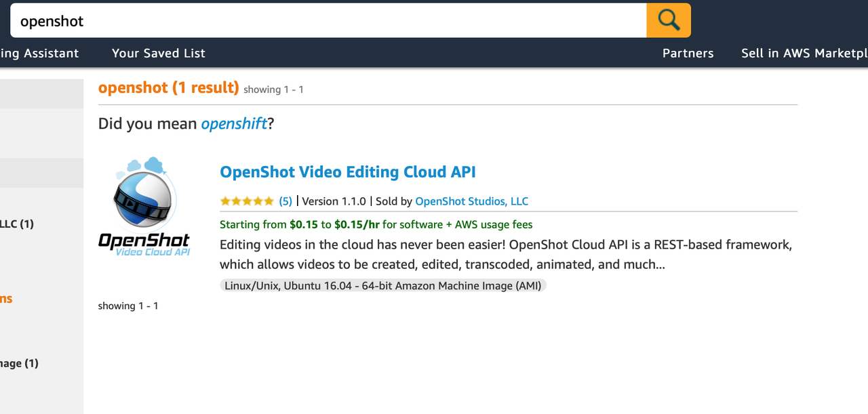Select the Linux/Unix Ubuntu 16.04 AMI tag
868x414 pixels.
pos(383,286)
